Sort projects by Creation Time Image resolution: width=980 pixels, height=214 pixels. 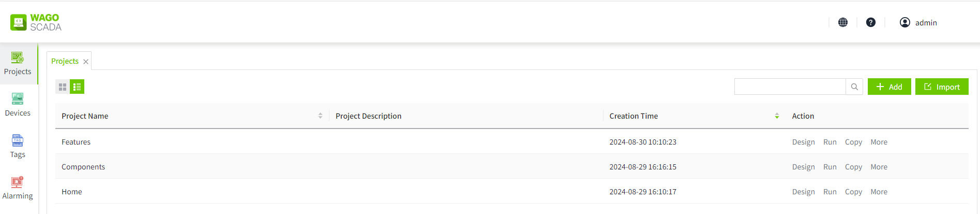777,116
